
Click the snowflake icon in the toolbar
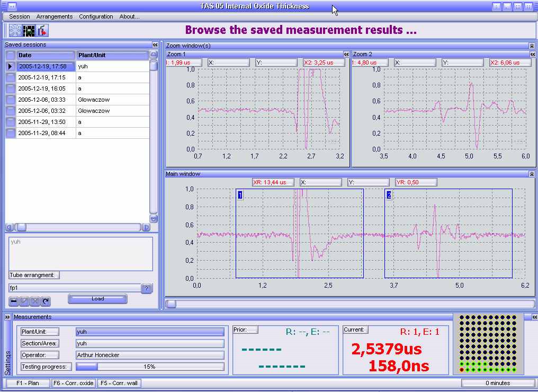point(15,31)
